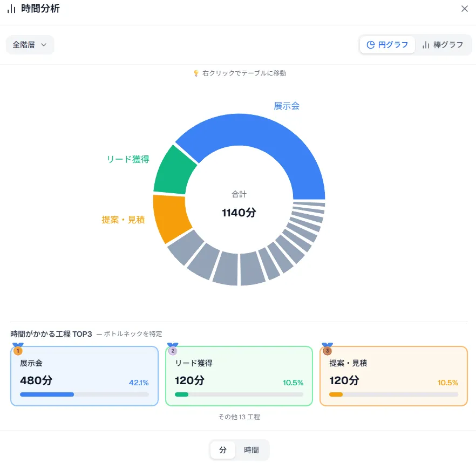The image size is (476, 463).
Task: Click the blue progress bar on 展示会 card
Action: click(x=46, y=394)
